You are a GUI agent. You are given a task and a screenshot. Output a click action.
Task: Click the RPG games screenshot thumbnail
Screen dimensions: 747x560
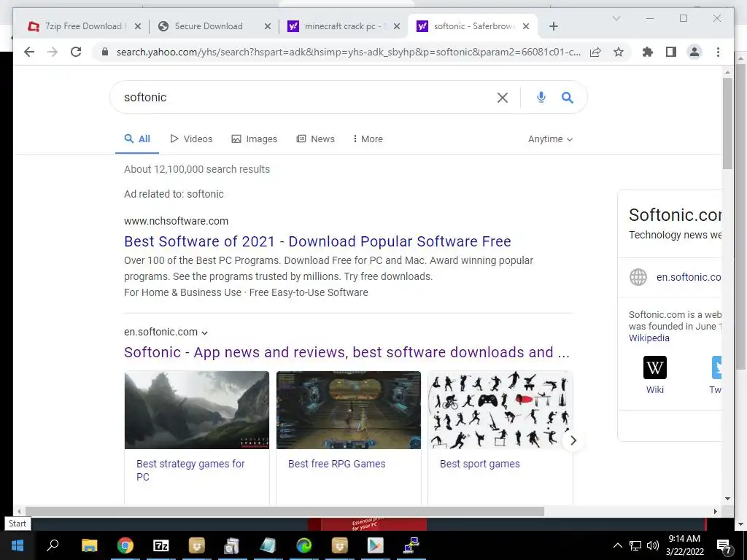tap(349, 410)
